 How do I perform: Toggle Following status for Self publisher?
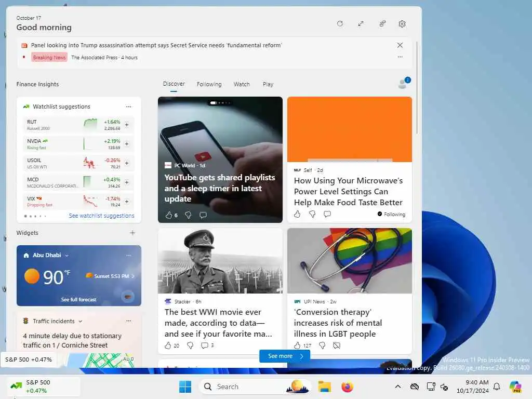[x=391, y=214]
